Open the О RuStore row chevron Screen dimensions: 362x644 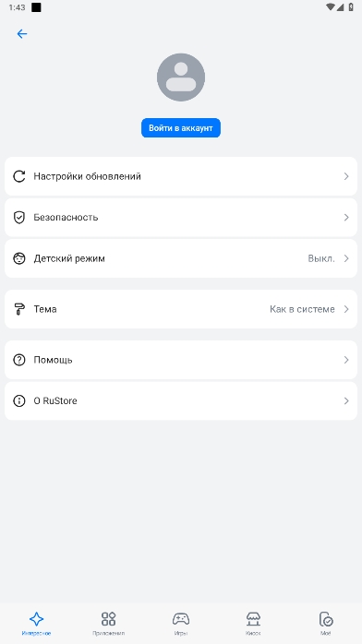[346, 400]
